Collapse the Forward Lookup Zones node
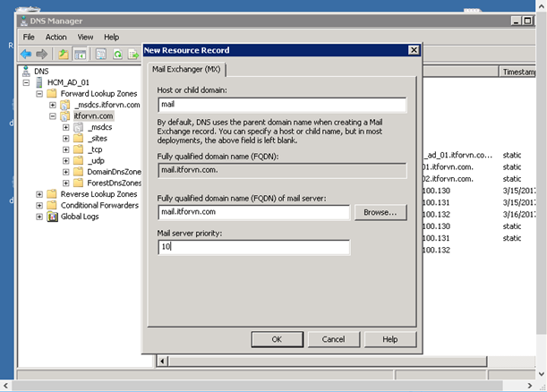The width and height of the screenshot is (547, 392). 39,93
